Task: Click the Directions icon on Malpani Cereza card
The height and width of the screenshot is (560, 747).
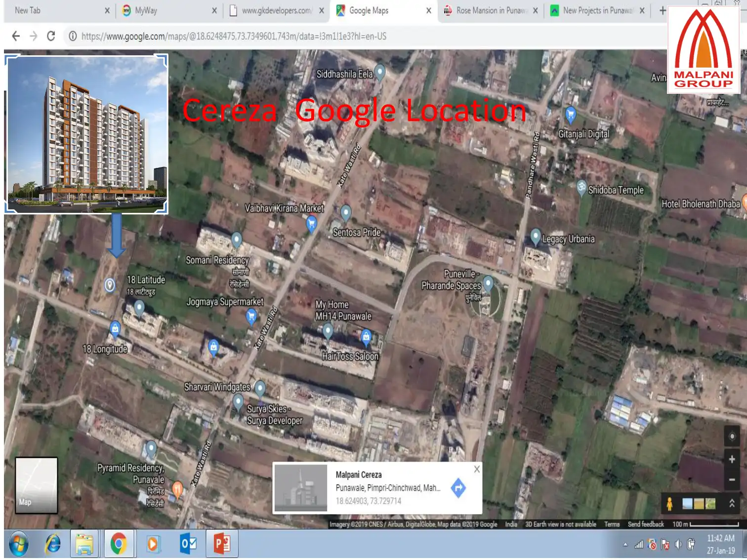Action: click(458, 488)
